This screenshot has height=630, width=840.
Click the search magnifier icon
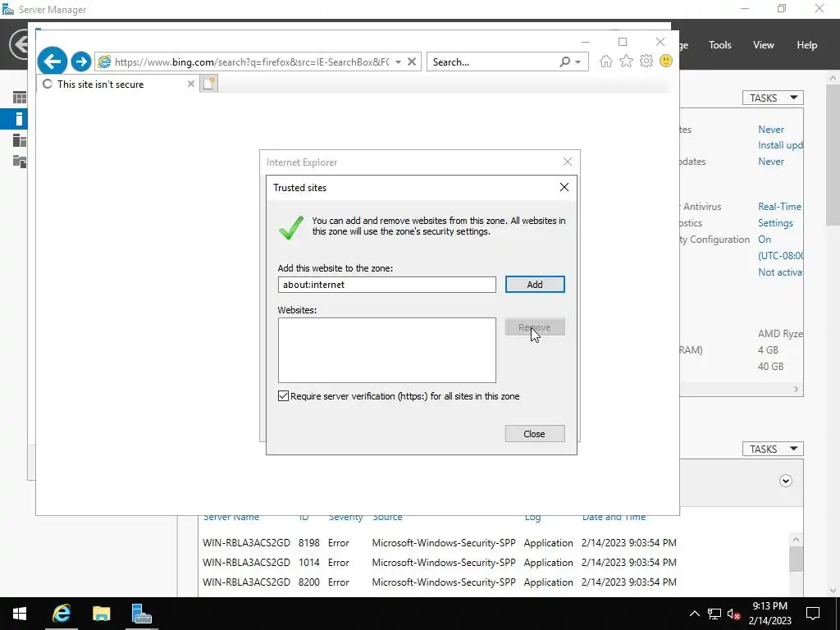click(x=564, y=62)
